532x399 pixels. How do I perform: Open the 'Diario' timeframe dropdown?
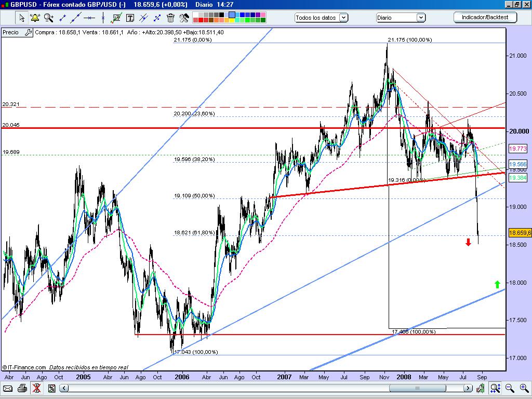coord(401,18)
